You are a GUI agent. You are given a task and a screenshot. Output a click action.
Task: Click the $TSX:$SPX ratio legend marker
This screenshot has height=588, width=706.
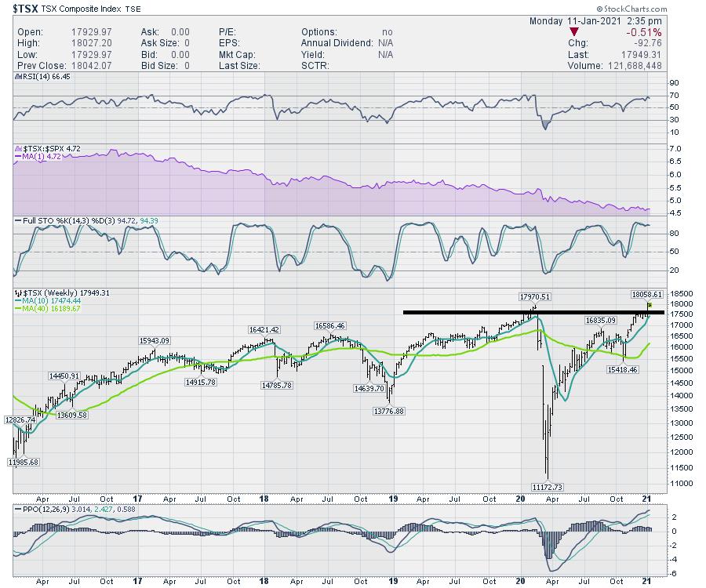tap(17, 147)
